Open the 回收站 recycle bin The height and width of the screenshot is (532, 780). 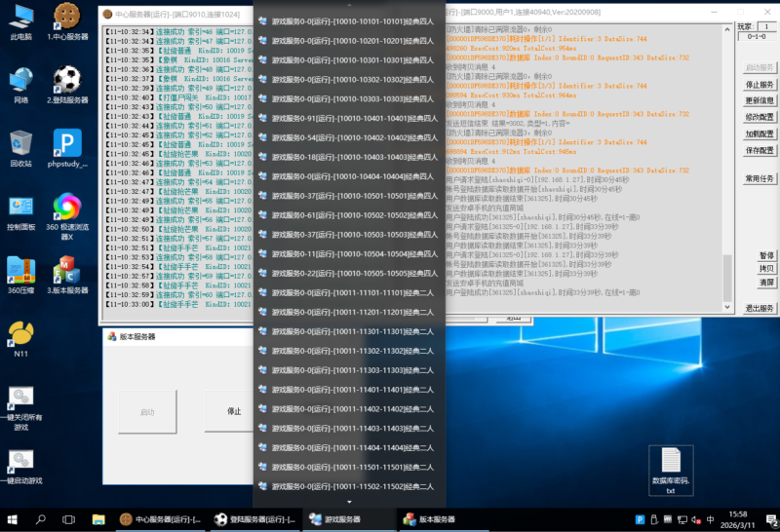tap(20, 143)
